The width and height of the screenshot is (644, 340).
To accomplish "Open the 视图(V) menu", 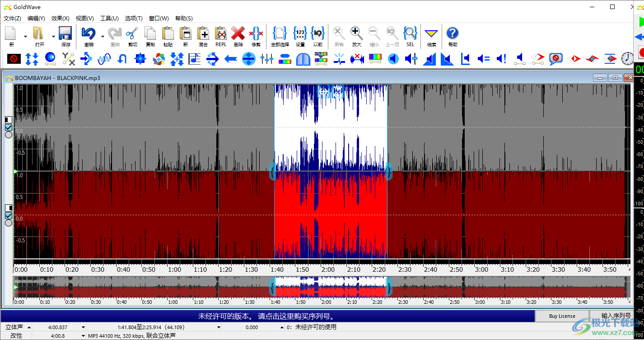I will pyautogui.click(x=84, y=19).
